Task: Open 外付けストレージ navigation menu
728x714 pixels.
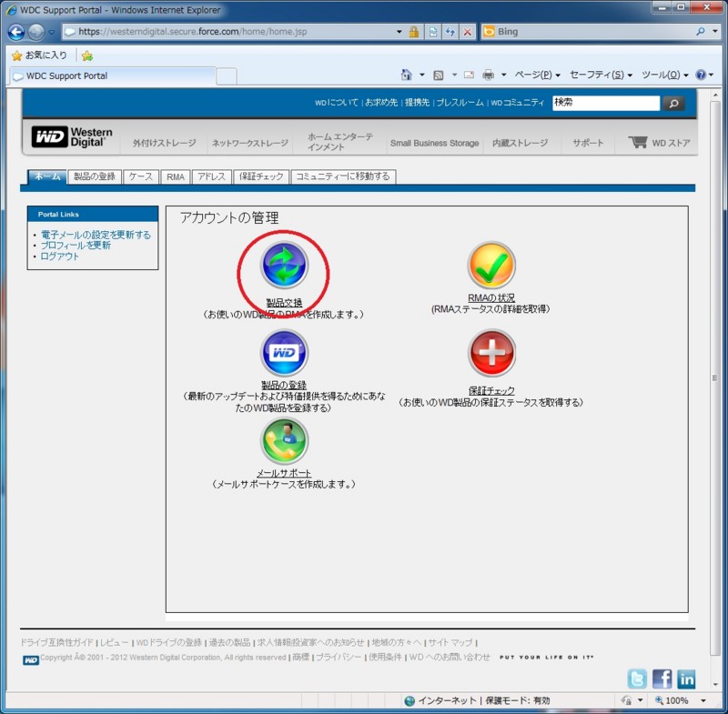Action: tap(165, 143)
